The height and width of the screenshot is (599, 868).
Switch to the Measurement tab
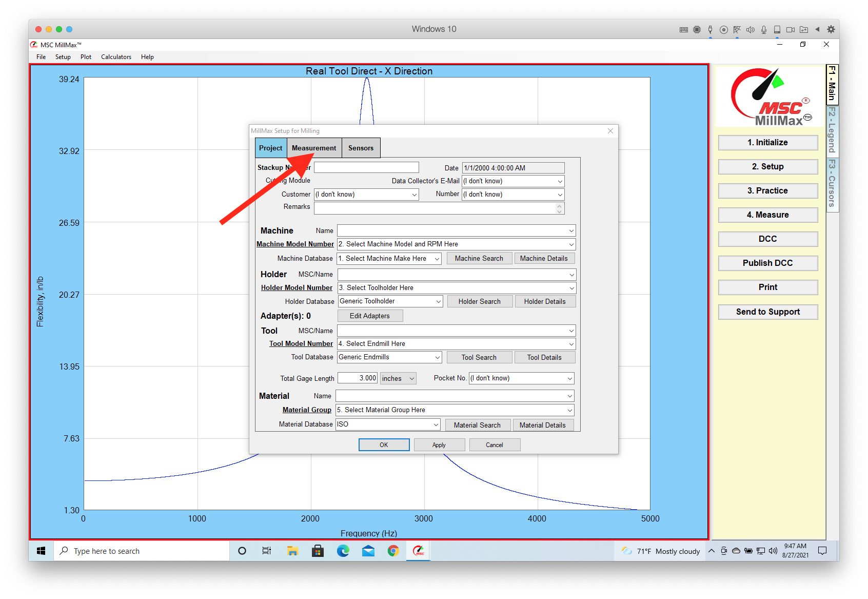click(x=314, y=148)
